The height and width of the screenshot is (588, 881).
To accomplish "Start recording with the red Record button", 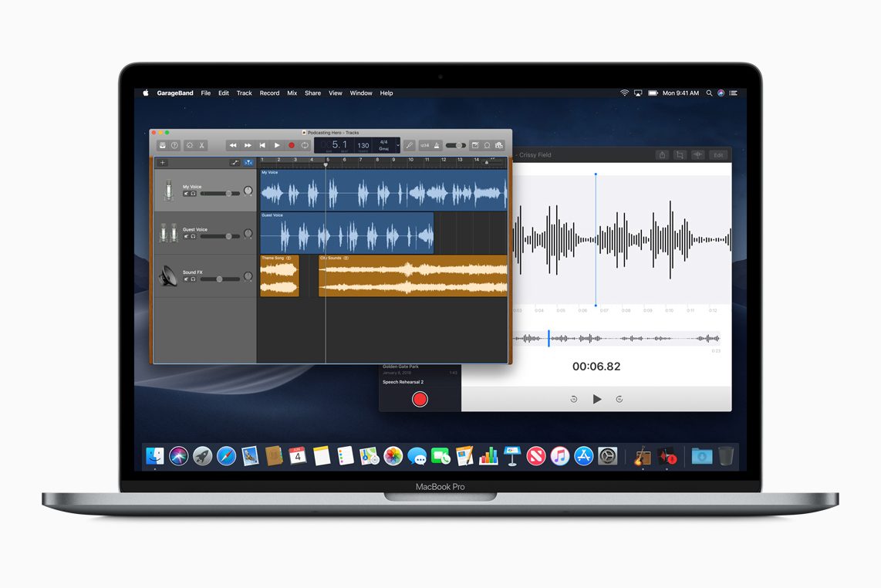I will [292, 145].
